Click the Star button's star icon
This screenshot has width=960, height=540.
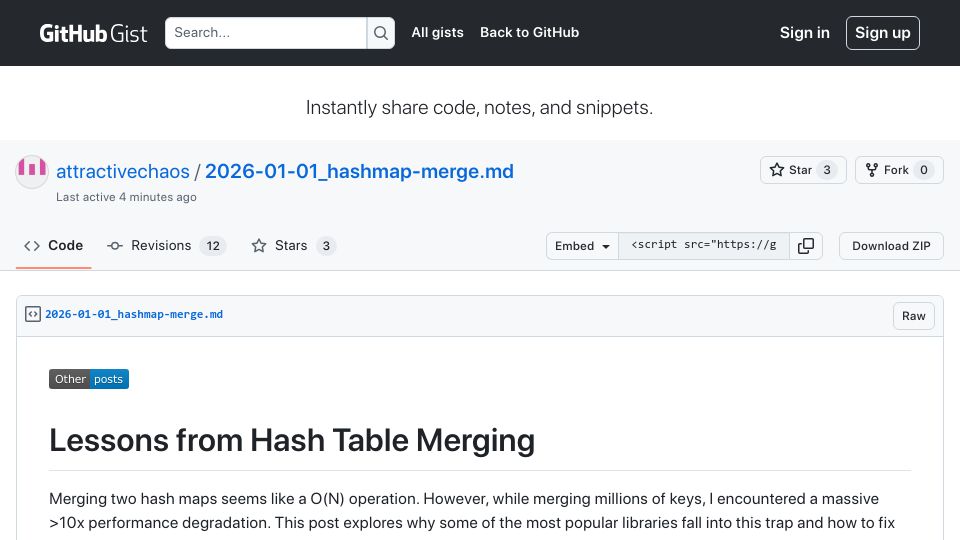pyautogui.click(x=777, y=170)
